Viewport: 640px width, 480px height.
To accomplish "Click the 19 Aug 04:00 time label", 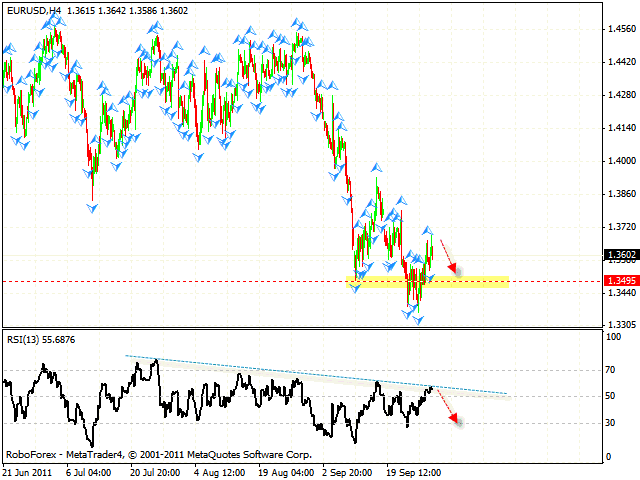I will pos(287,471).
